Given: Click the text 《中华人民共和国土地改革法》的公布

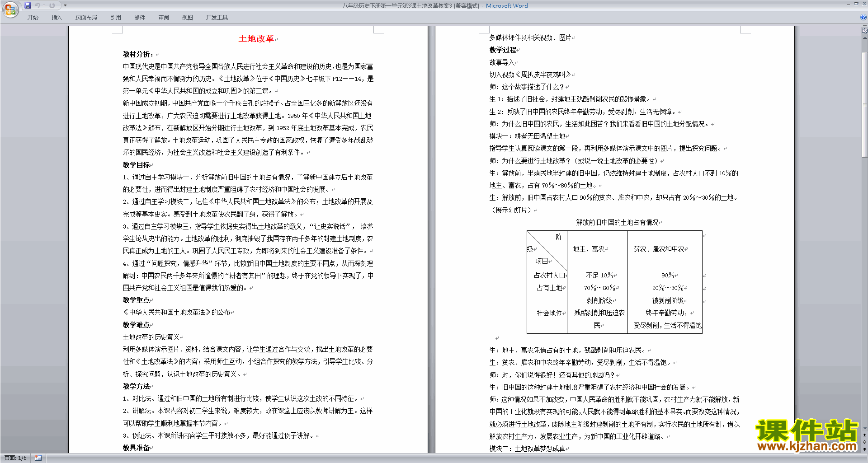Looking at the screenshot, I should pyautogui.click(x=177, y=312).
